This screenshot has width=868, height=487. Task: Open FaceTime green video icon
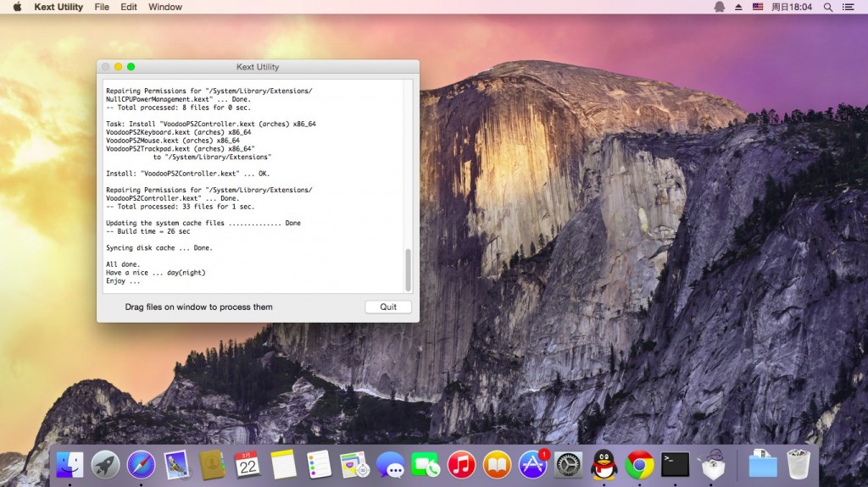pos(426,465)
